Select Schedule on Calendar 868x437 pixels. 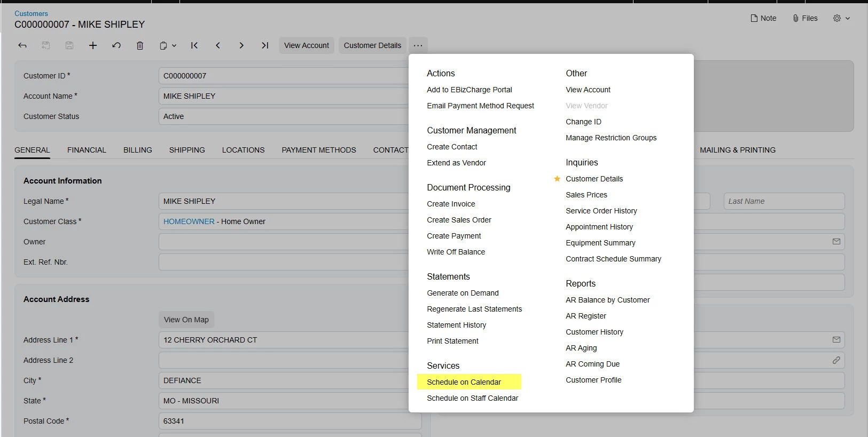click(464, 382)
